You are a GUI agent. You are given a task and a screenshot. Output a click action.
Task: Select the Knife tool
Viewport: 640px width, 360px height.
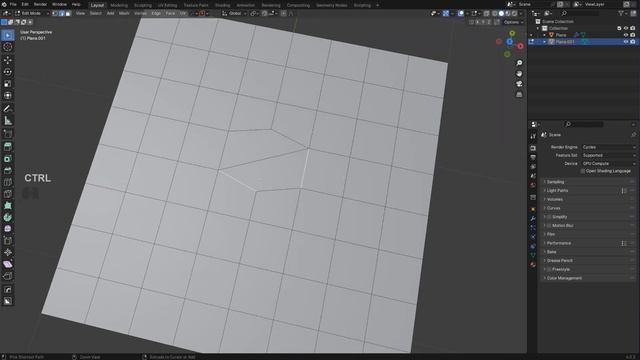point(8,194)
